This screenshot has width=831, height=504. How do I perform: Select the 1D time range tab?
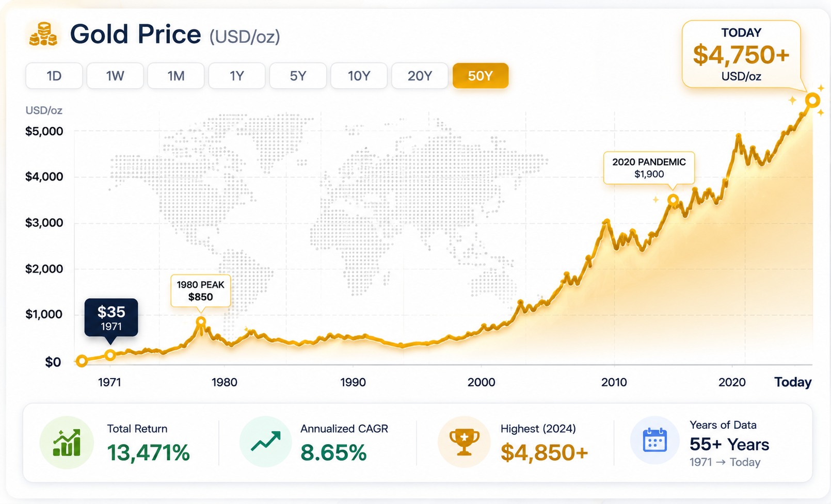point(54,76)
